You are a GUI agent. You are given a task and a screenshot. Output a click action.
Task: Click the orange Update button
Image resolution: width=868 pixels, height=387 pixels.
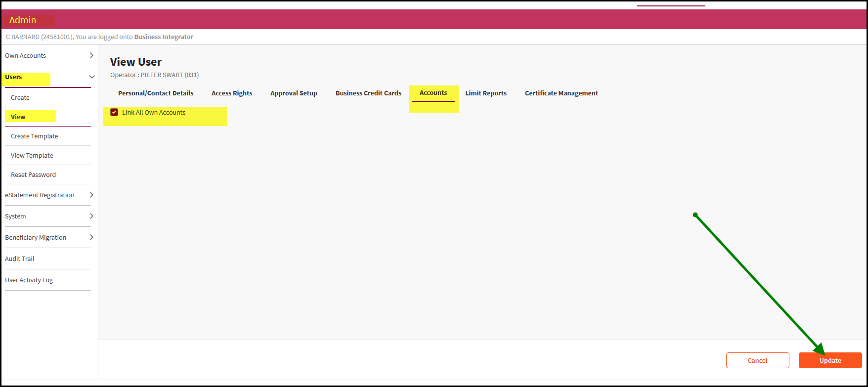(x=830, y=360)
